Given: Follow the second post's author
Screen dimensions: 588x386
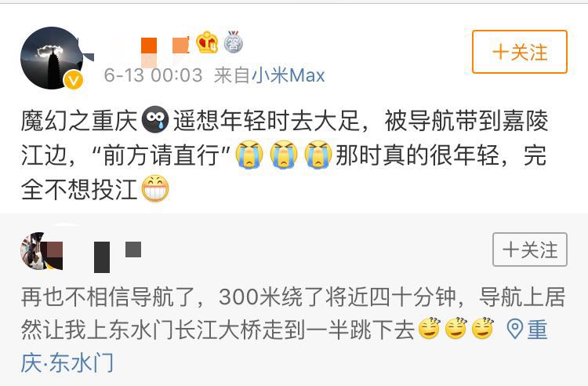Looking at the screenshot, I should click(x=529, y=249).
